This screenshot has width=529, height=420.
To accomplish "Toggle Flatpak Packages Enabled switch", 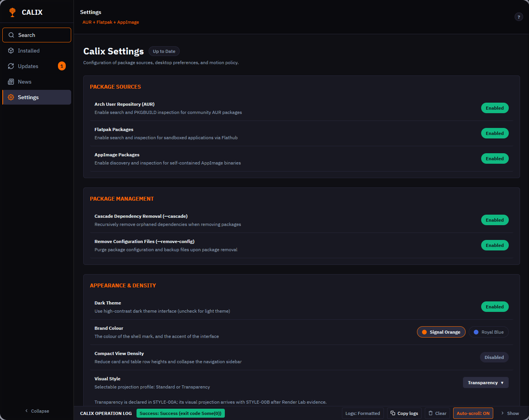I will [x=495, y=133].
